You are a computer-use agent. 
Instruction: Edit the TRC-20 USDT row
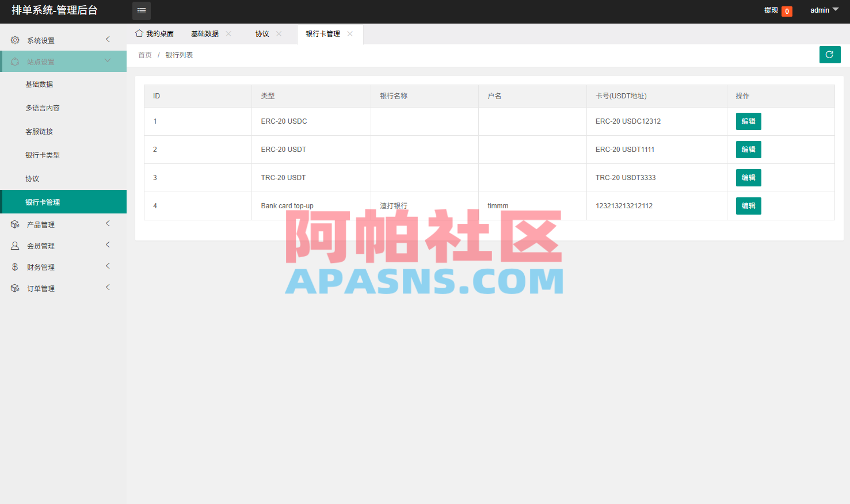[748, 178]
